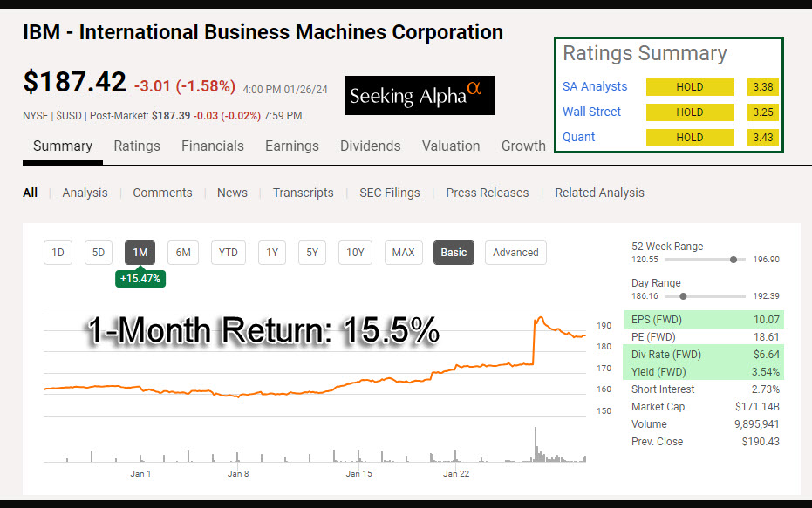812x508 pixels.
Task: Go to the Dividends tab
Action: [x=371, y=146]
